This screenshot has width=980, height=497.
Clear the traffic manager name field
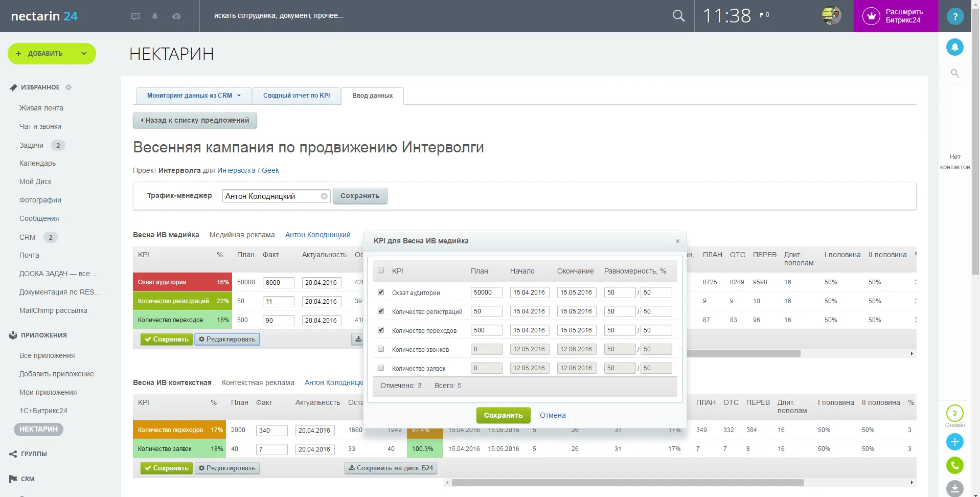coord(324,196)
